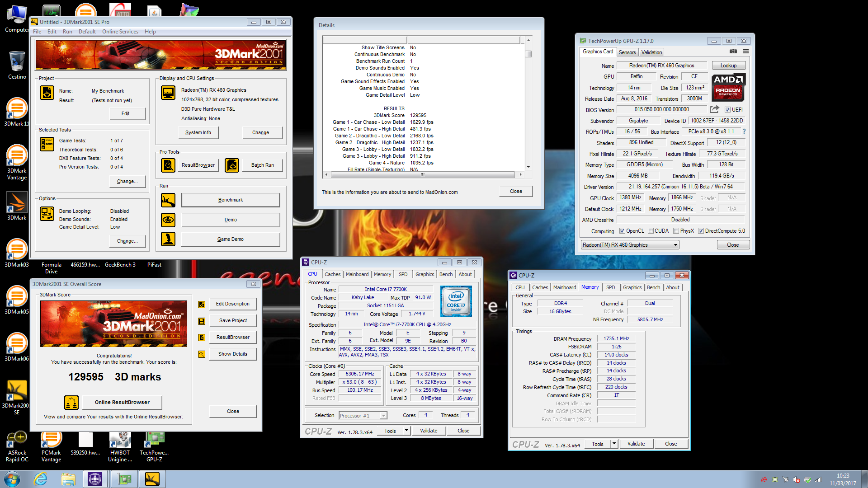Click the Game Demo icon
Viewport: 868px width, 488px height.
pyautogui.click(x=168, y=239)
